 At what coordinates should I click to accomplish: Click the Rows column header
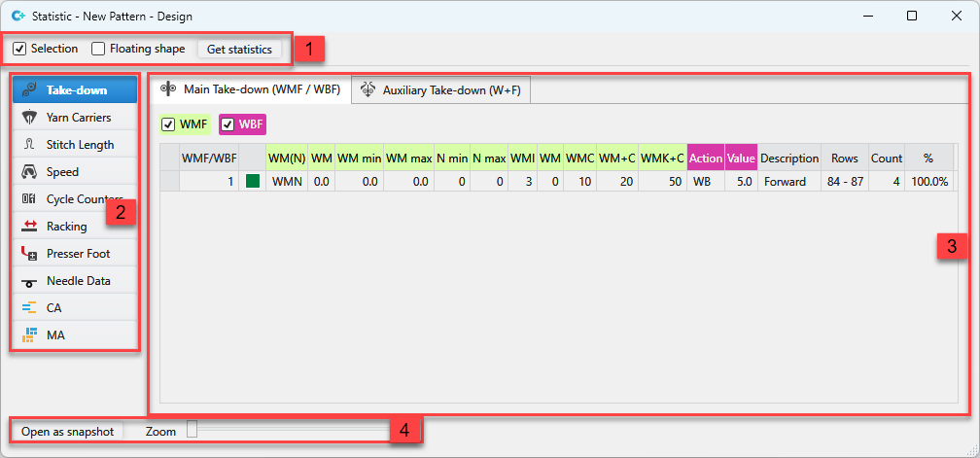[842, 159]
